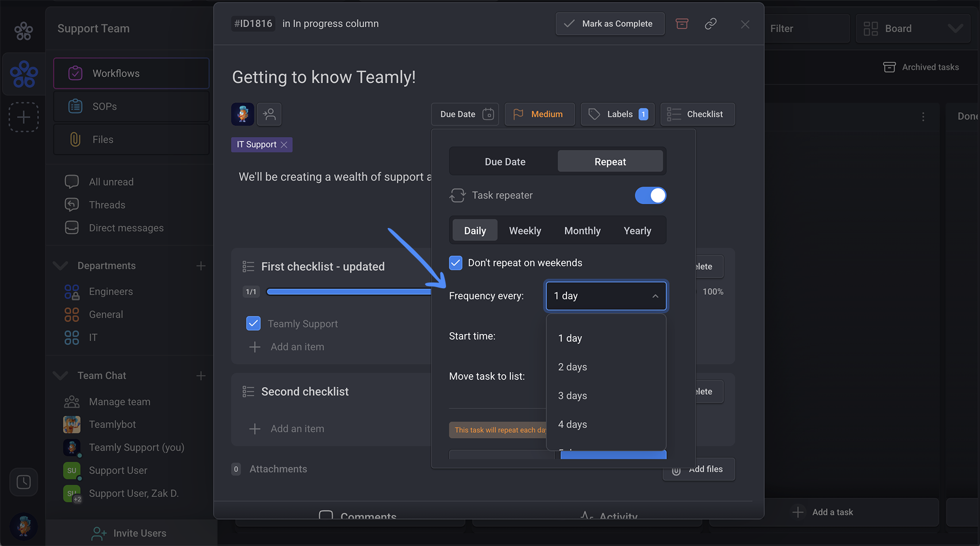Add a new workspace with dashed plus
This screenshot has height=546, width=980.
point(24,117)
